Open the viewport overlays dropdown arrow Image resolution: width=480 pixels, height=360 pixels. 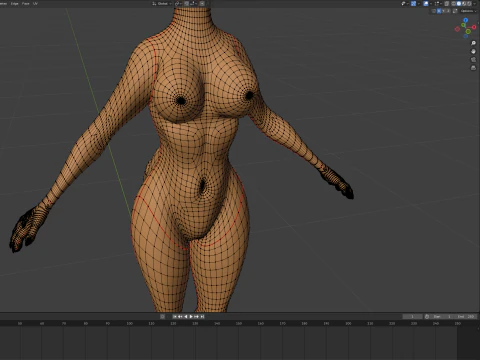coord(431,4)
